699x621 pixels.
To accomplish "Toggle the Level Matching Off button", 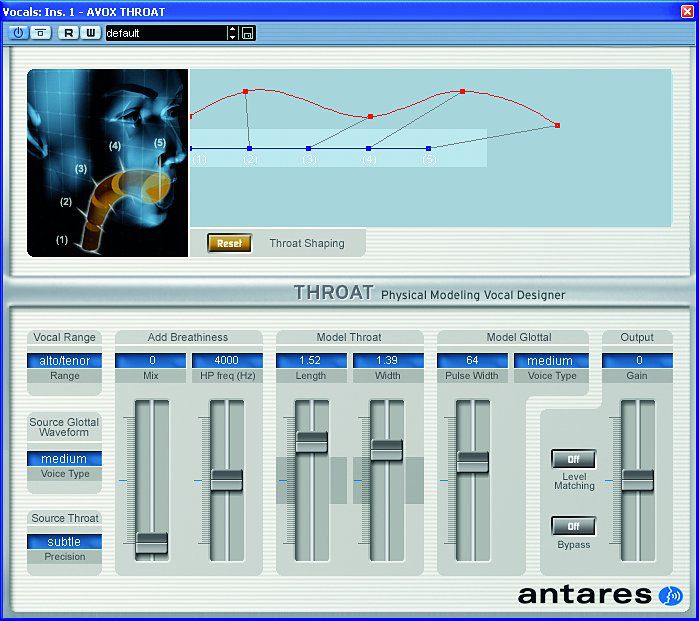I will (x=573, y=459).
